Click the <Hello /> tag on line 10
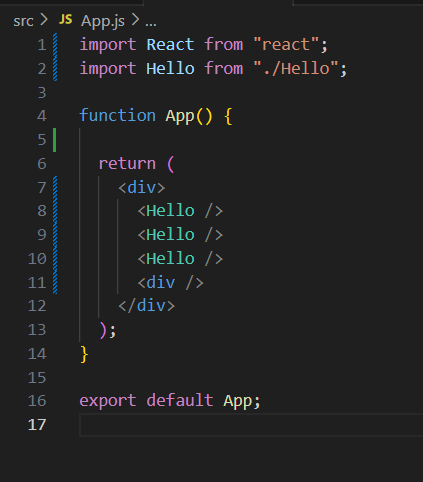The width and height of the screenshot is (423, 482). point(180,259)
